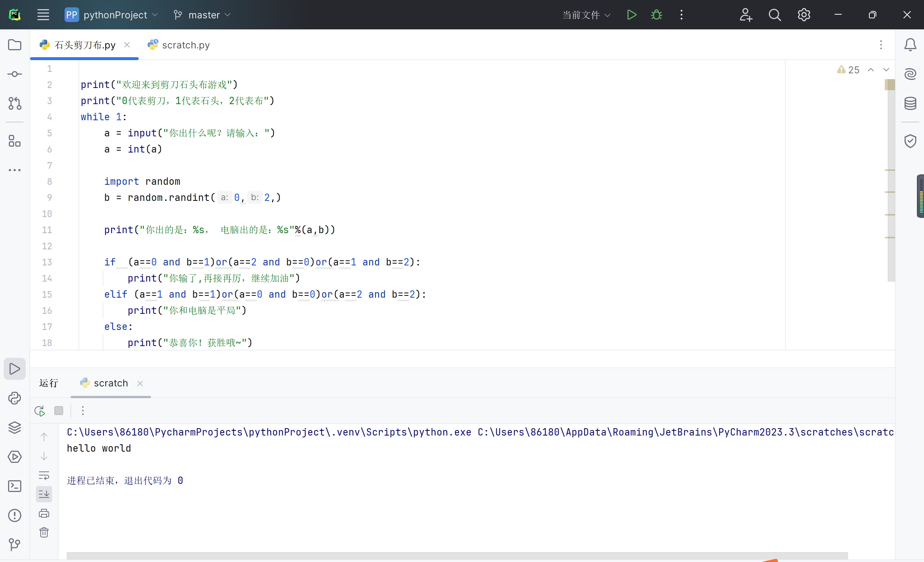Open the Database tool window
This screenshot has height=562, width=924.
point(910,103)
